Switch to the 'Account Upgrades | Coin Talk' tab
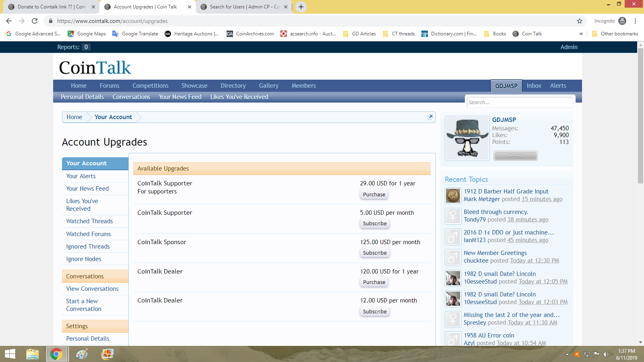The height and width of the screenshot is (362, 644). [x=145, y=7]
